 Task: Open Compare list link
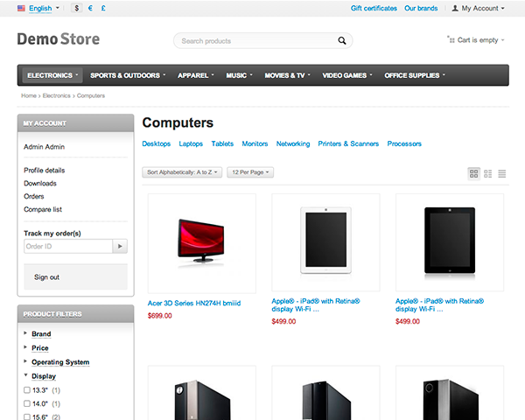[x=43, y=209]
